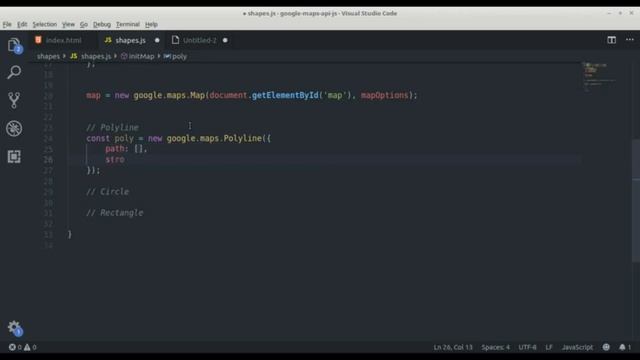Click line number 24 in the gutter
This screenshot has height=360, width=640.
pyautogui.click(x=48, y=138)
